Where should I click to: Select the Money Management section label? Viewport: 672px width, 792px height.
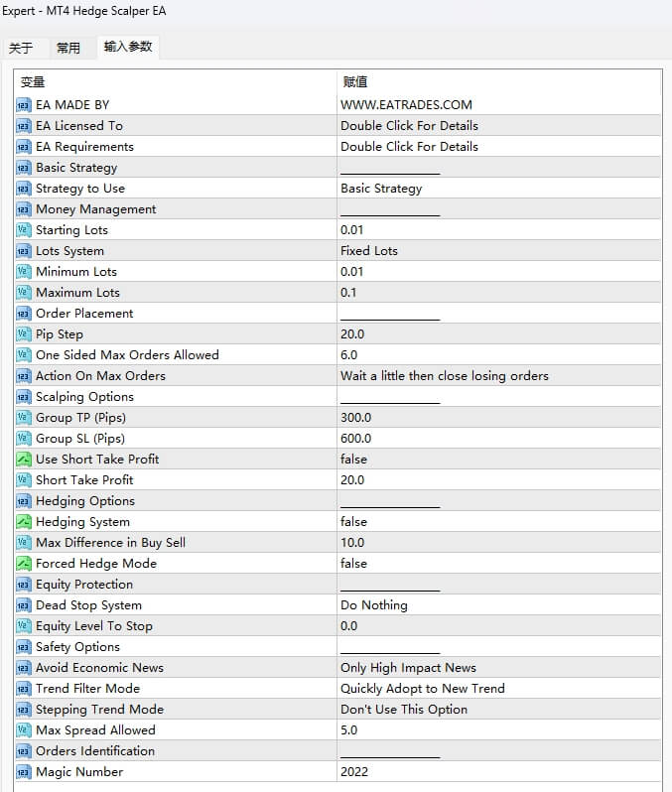pyautogui.click(x=95, y=209)
